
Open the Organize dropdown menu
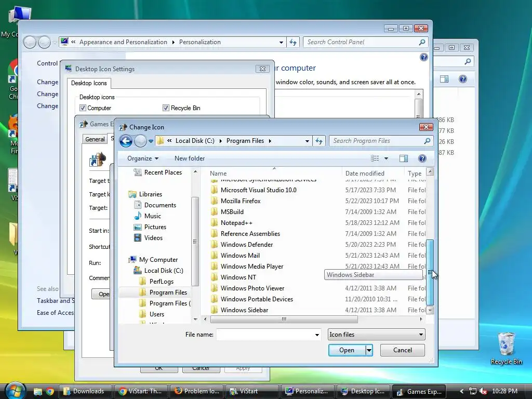143,158
